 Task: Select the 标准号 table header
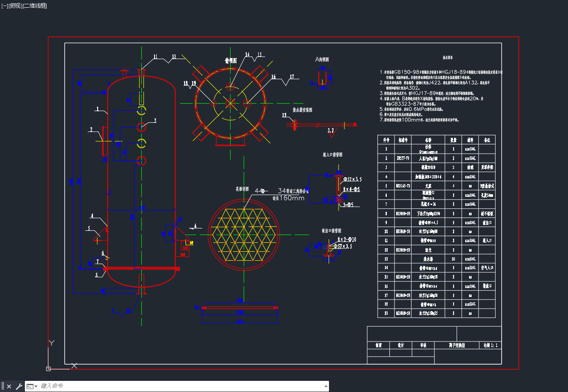(403, 140)
